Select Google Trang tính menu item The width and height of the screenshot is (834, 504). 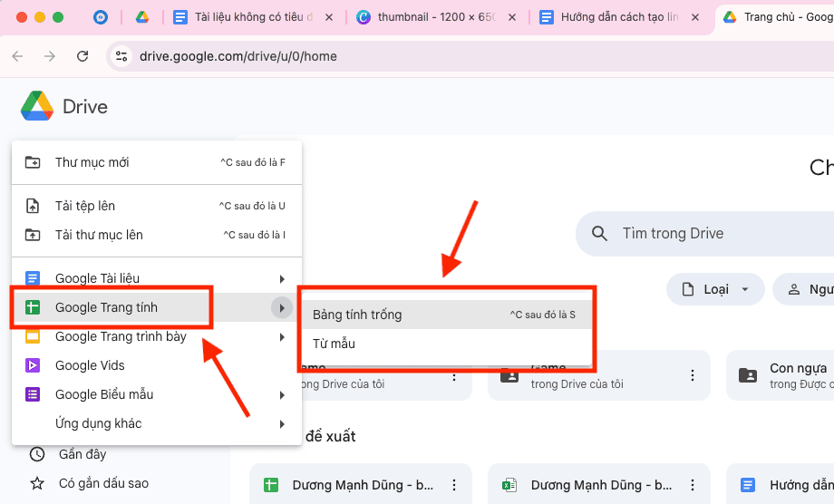pos(156,307)
